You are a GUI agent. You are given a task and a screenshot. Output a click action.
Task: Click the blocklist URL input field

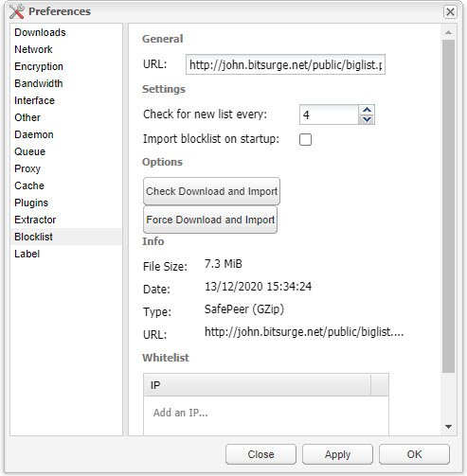coord(285,64)
